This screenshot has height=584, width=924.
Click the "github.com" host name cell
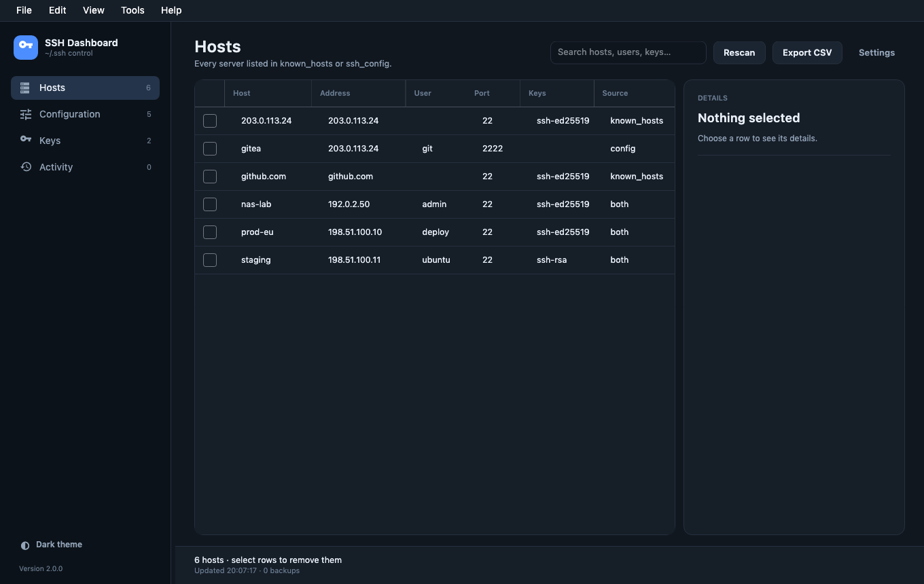264,177
